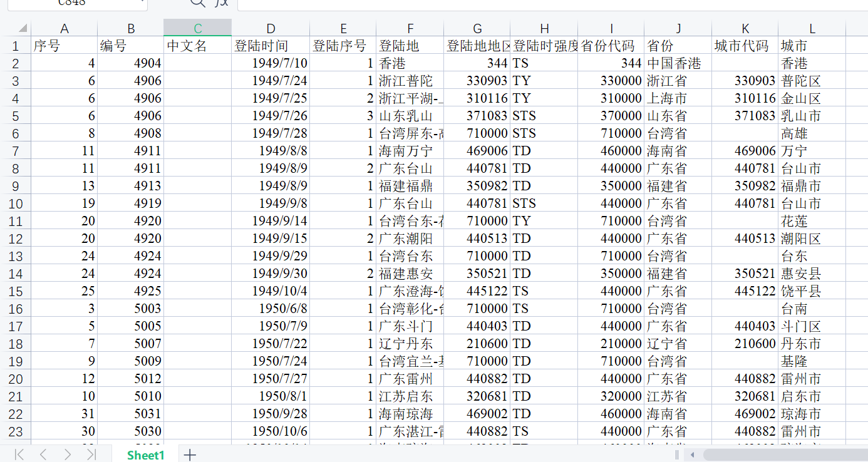Open the insert function fx button
868x462 pixels.
tap(221, 3)
